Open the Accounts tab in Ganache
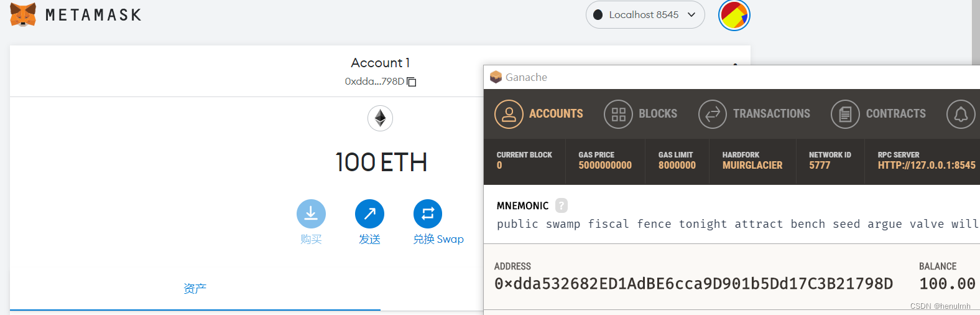 [x=539, y=114]
